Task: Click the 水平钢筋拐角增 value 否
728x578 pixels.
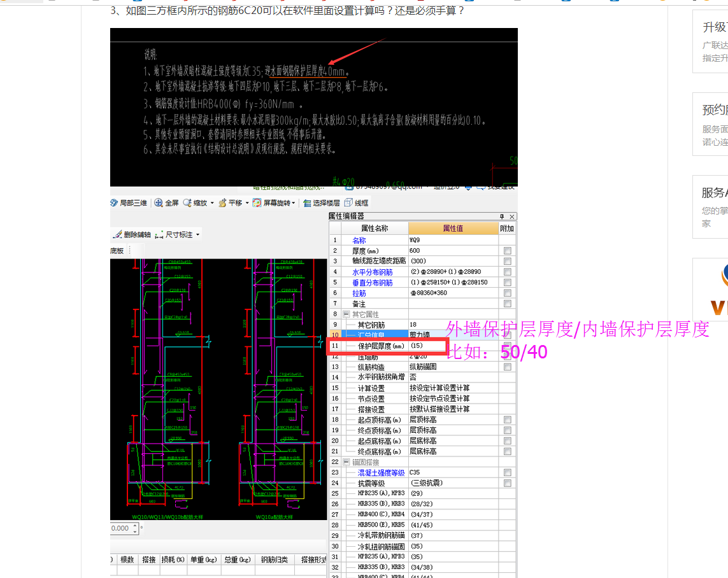Action: pyautogui.click(x=453, y=377)
